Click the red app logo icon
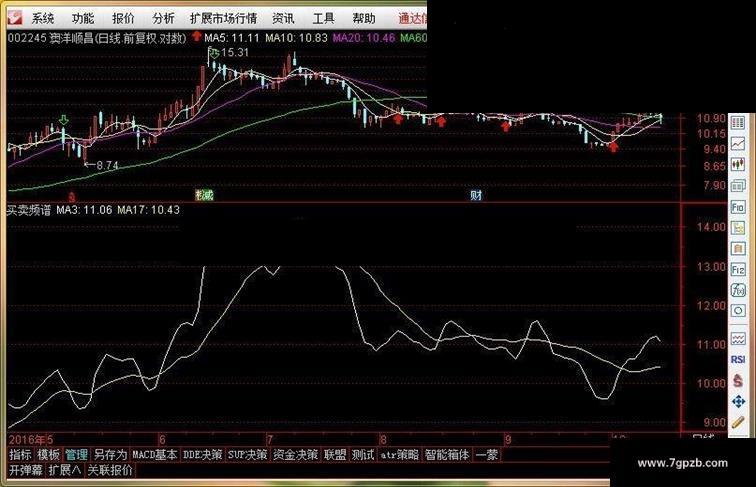 15,17
